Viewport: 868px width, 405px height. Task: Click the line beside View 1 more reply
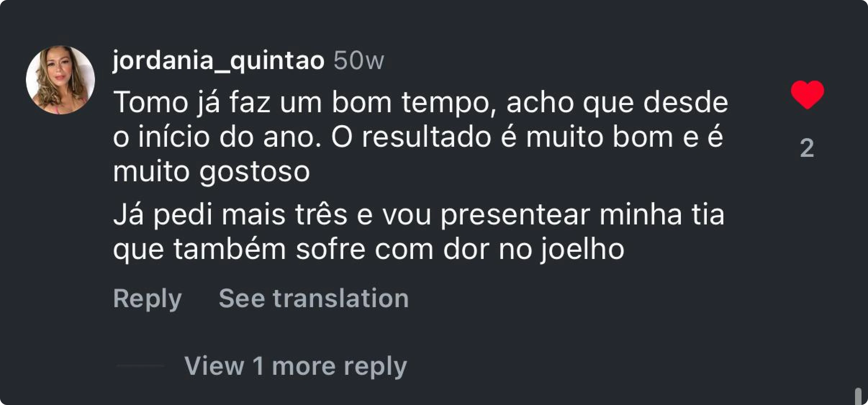[x=140, y=366]
